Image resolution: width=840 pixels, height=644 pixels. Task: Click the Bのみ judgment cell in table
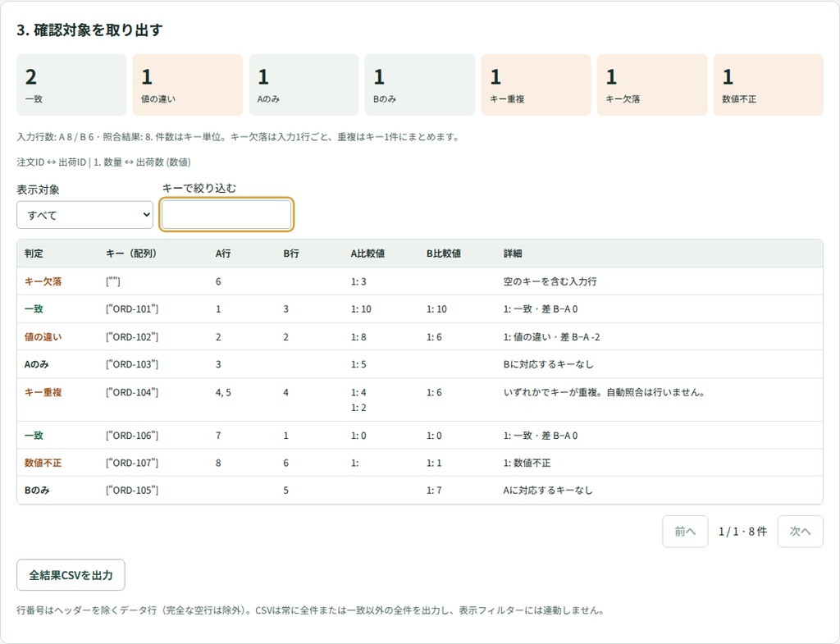(37, 491)
